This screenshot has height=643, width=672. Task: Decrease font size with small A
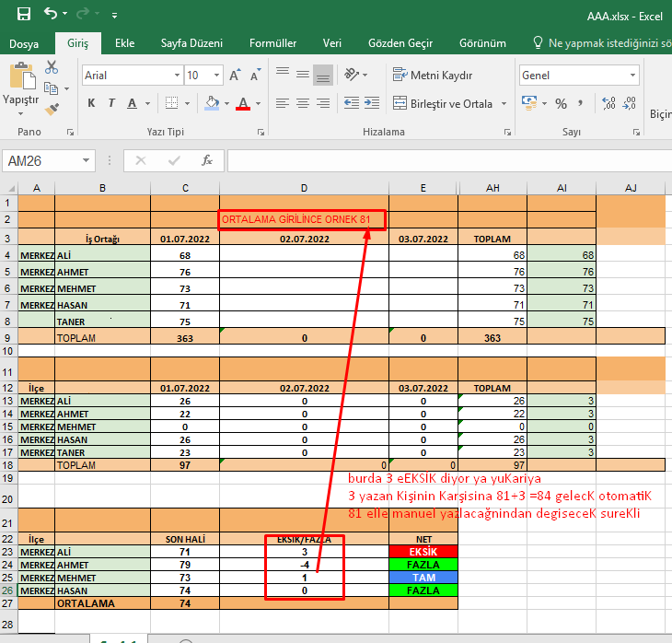pyautogui.click(x=255, y=76)
